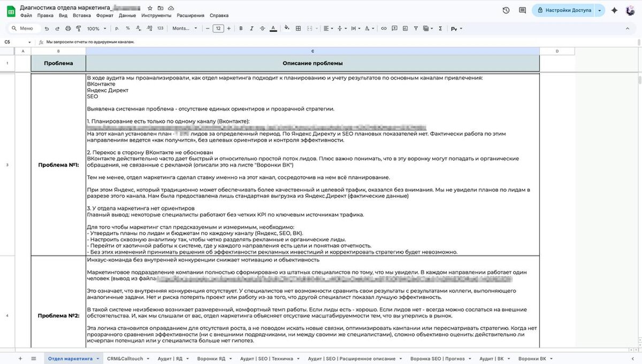Open the Формат menu
The width and height of the screenshot is (642, 364).
(105, 16)
